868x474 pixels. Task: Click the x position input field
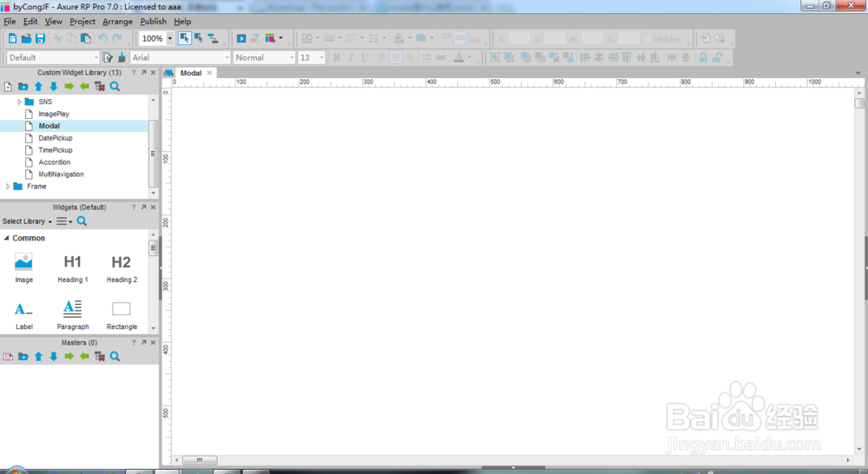click(x=519, y=39)
